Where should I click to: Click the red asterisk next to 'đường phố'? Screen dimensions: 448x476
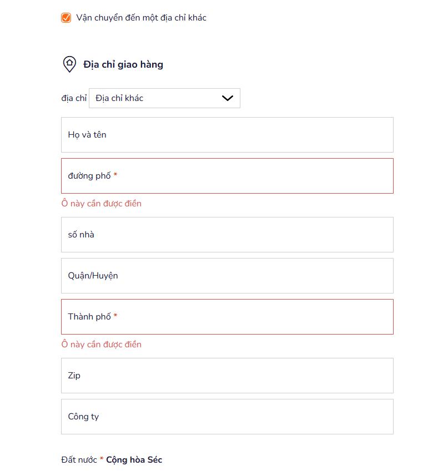point(115,175)
